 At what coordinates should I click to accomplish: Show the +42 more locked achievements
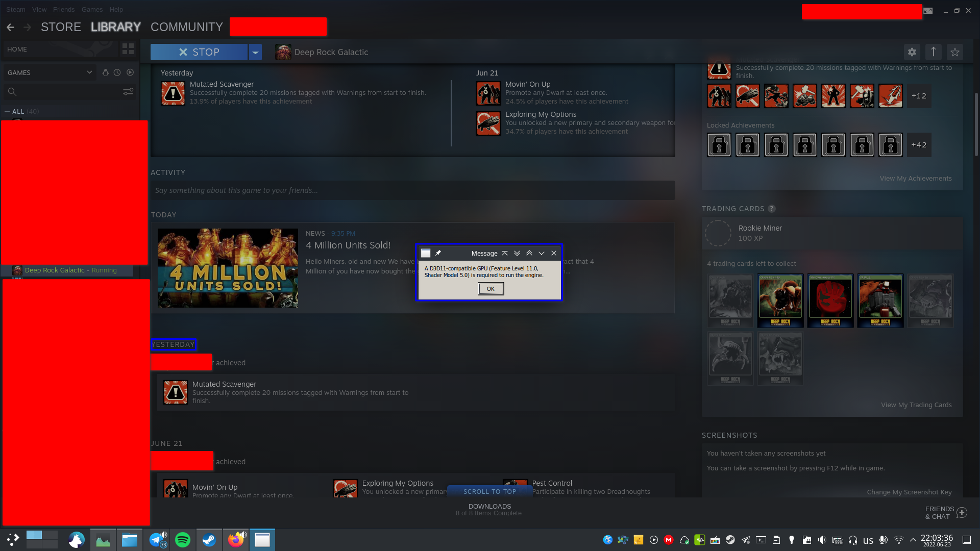[x=919, y=145]
